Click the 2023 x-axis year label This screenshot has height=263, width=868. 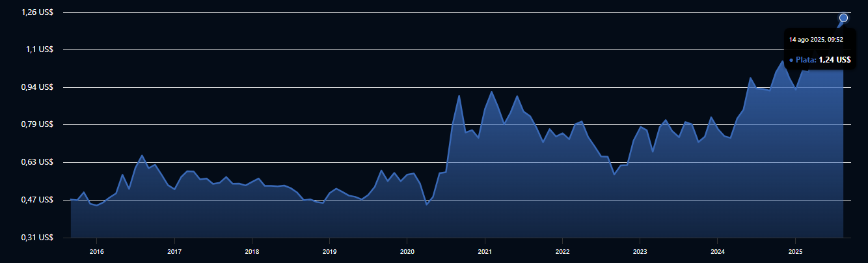coord(640,251)
